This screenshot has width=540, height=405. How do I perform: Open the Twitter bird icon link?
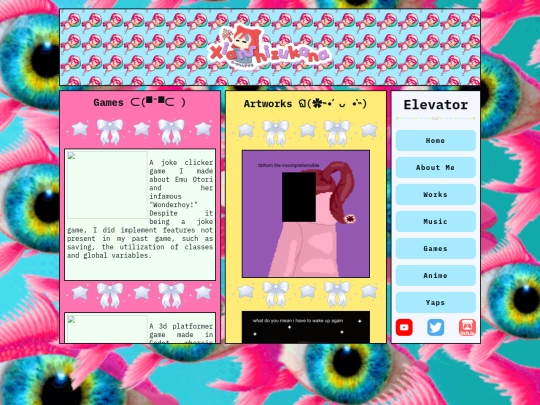coord(436,327)
